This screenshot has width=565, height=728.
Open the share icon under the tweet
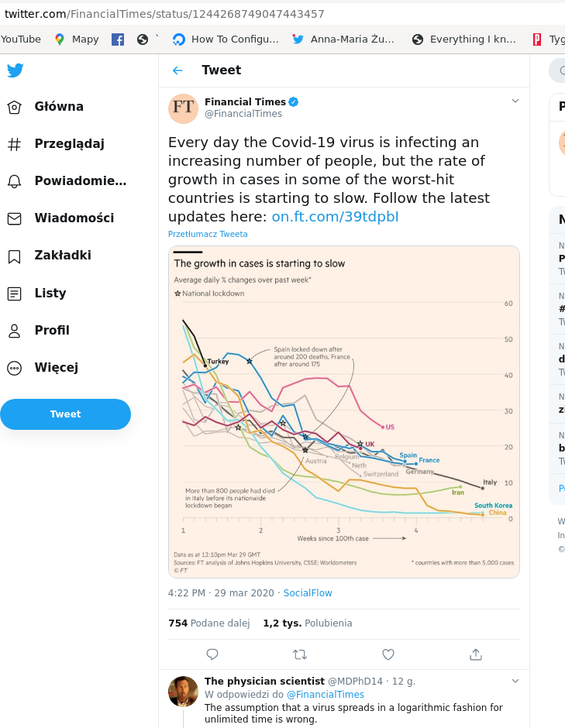click(476, 654)
